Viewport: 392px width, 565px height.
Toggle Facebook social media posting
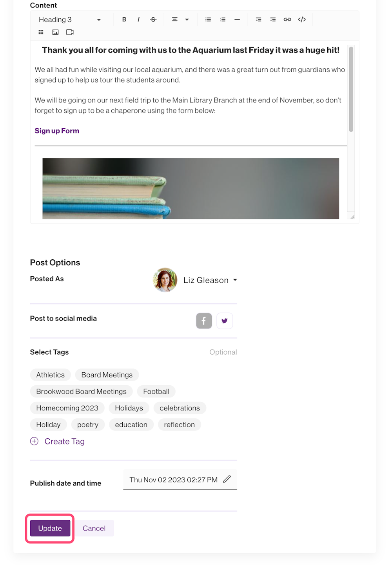point(204,321)
